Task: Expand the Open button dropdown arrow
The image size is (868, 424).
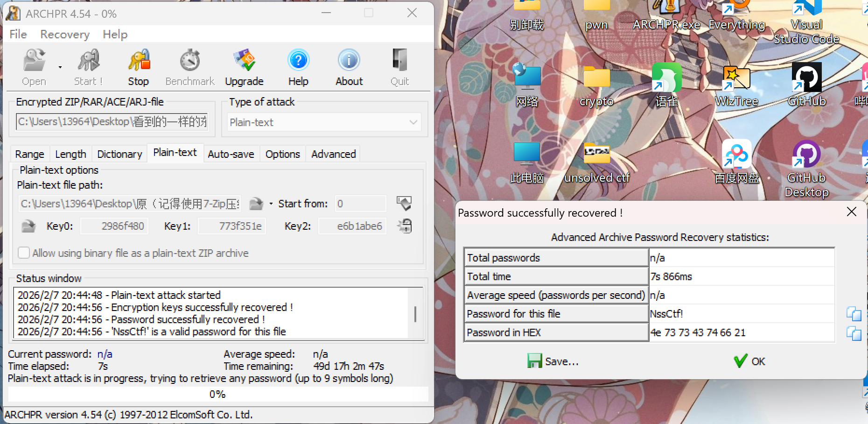Action: point(60,68)
